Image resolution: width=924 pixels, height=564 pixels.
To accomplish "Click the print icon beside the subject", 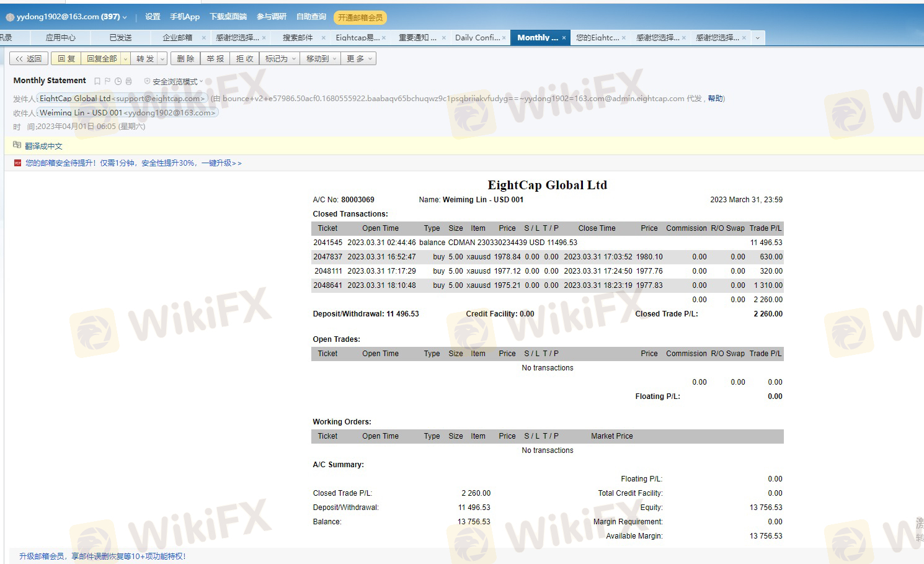I will pyautogui.click(x=128, y=81).
